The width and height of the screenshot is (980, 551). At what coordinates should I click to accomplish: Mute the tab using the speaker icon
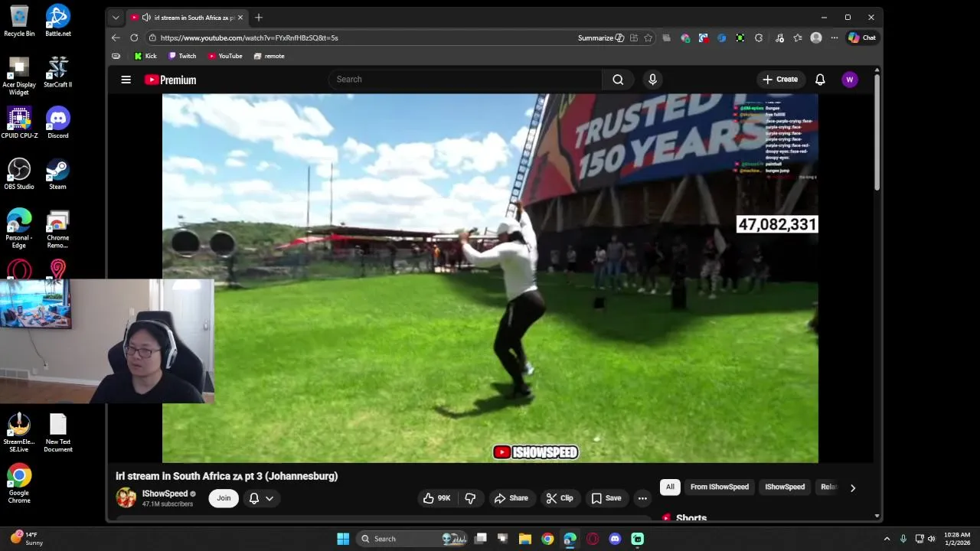coord(146,18)
